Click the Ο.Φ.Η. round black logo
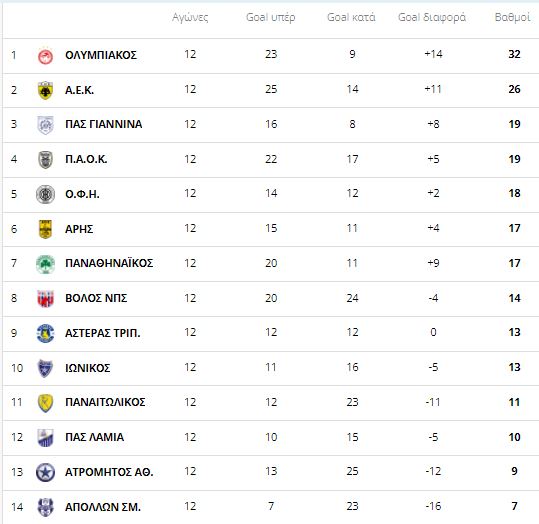 (x=45, y=194)
